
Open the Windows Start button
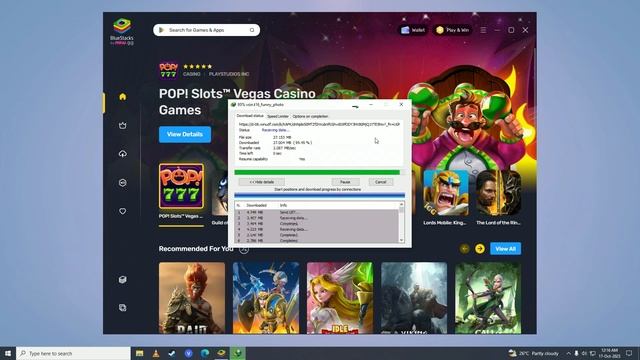tap(8, 353)
